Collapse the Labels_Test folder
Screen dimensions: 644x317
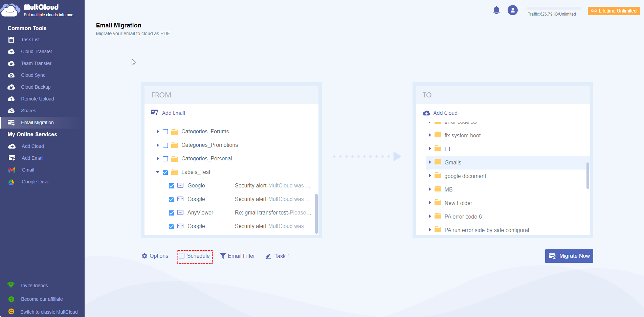click(158, 172)
